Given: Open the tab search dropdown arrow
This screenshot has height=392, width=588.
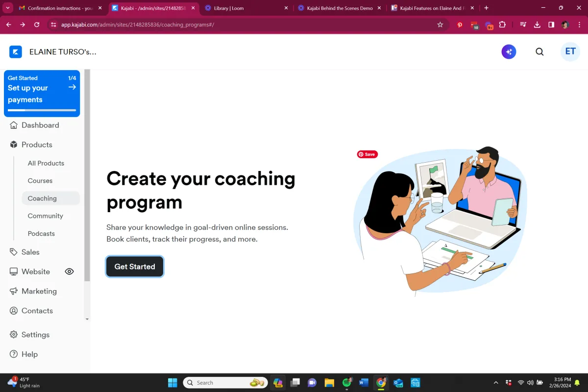Looking at the screenshot, I should [8, 8].
